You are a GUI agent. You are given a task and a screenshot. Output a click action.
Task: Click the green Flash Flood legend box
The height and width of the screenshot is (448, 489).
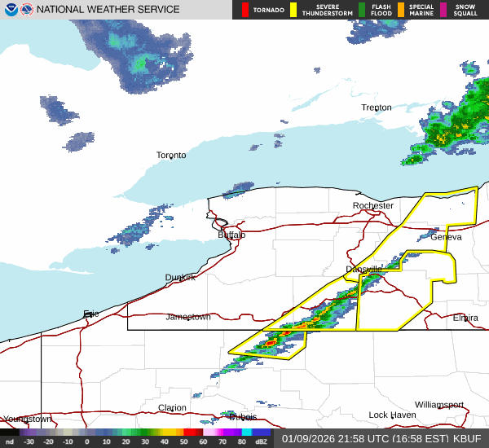[x=362, y=10]
